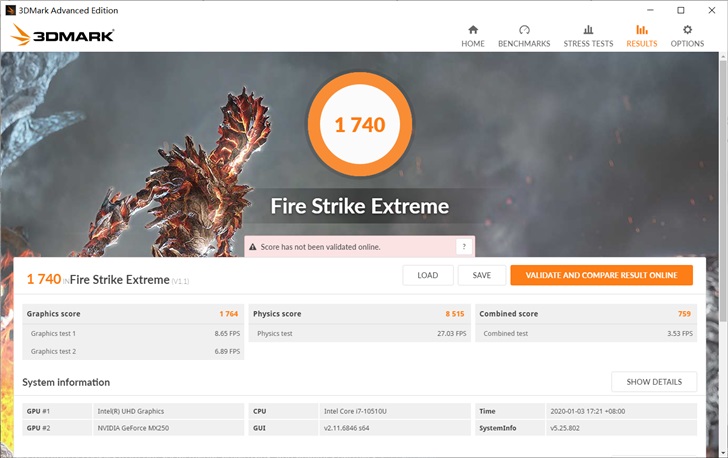
Task: Click the 3DMark logo in the header
Action: tap(62, 36)
